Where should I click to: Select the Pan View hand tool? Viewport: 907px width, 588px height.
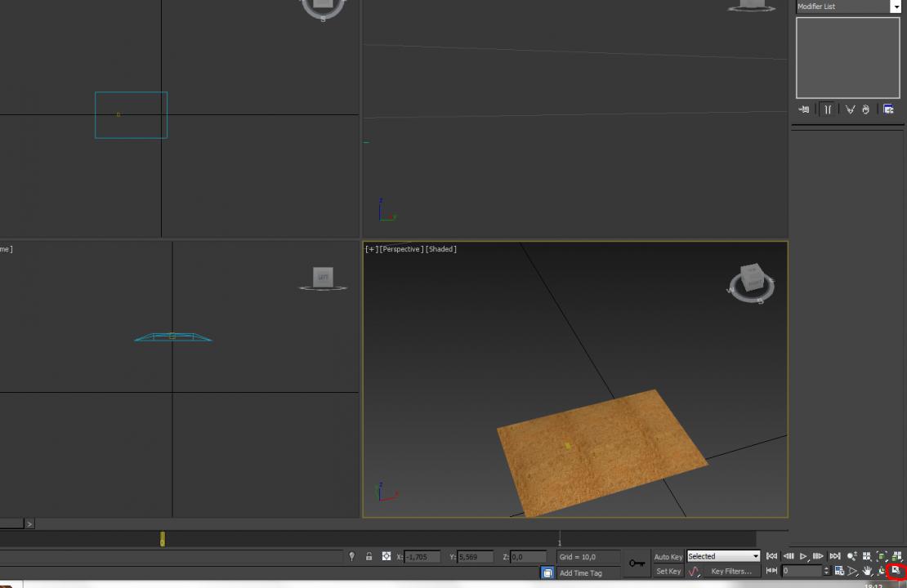point(867,571)
